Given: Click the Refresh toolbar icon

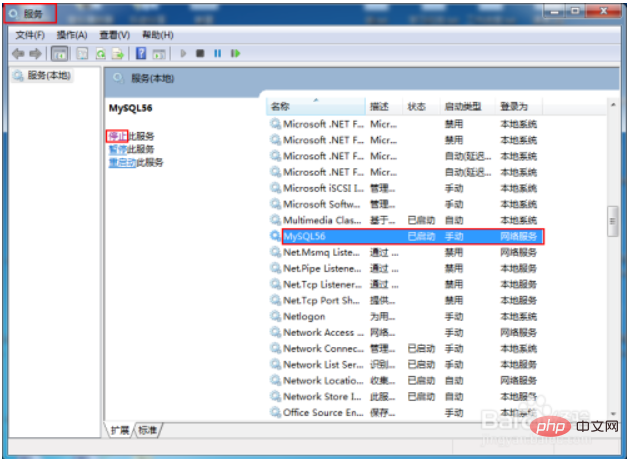Looking at the screenshot, I should (101, 53).
